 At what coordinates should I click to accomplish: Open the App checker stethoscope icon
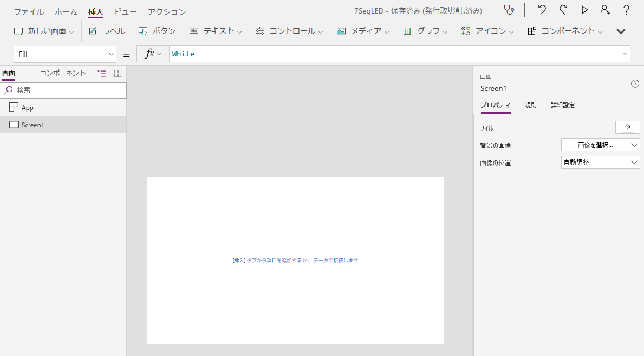509,10
